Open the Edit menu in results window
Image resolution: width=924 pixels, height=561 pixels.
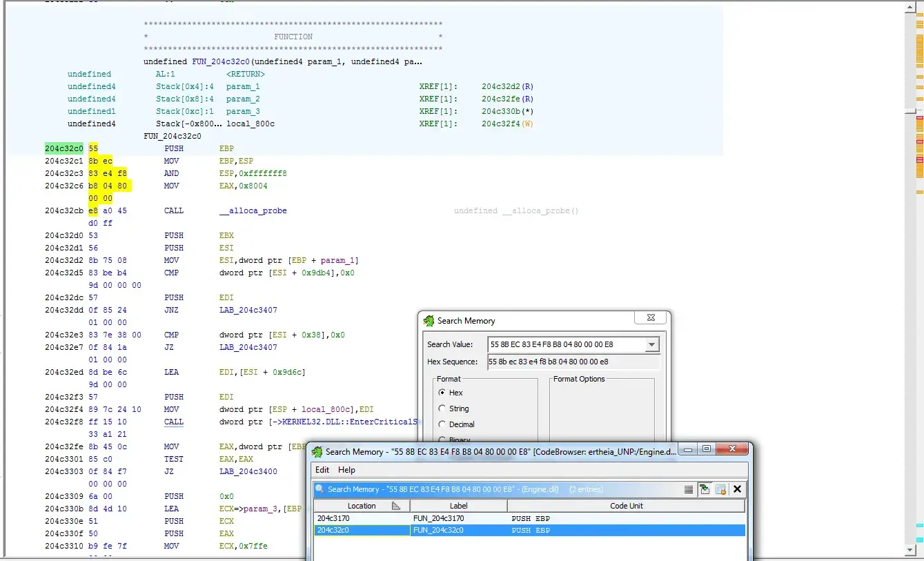pyautogui.click(x=322, y=470)
